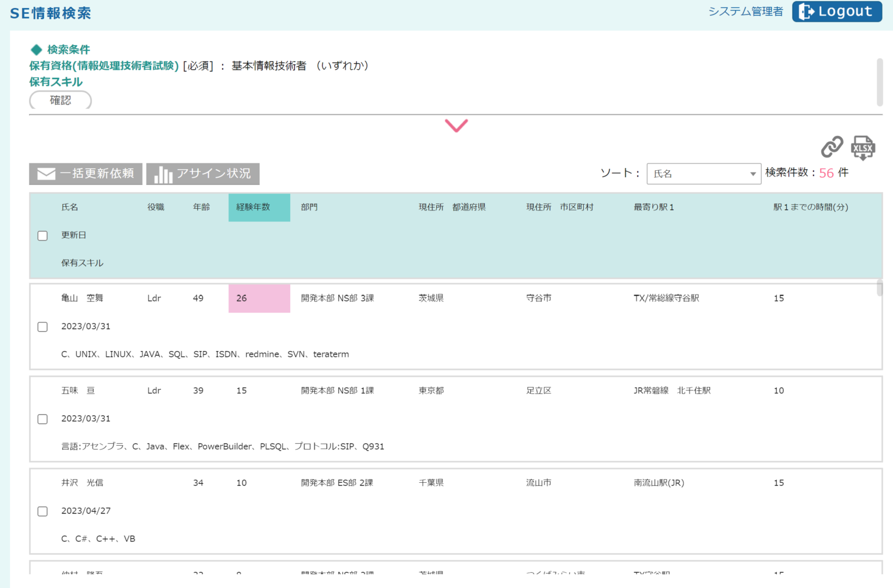This screenshot has height=588, width=893.
Task: Click the search conditions panel scrollbar
Action: point(879,82)
